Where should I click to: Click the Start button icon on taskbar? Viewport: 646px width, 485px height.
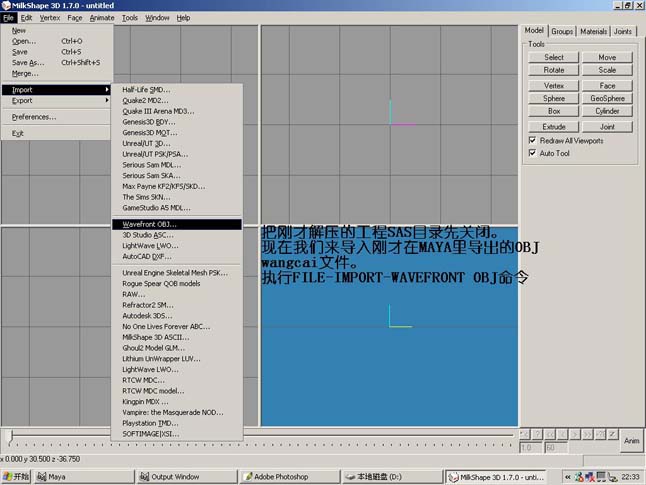16,477
